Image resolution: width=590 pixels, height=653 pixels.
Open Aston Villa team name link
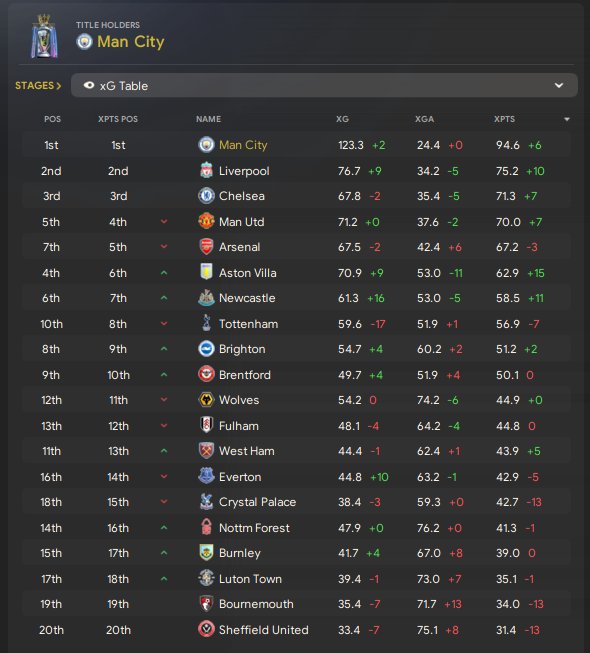[x=248, y=273]
